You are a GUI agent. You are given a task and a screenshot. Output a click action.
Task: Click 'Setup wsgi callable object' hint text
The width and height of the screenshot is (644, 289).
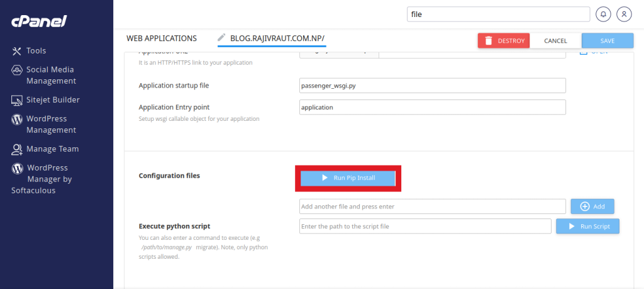tap(199, 119)
